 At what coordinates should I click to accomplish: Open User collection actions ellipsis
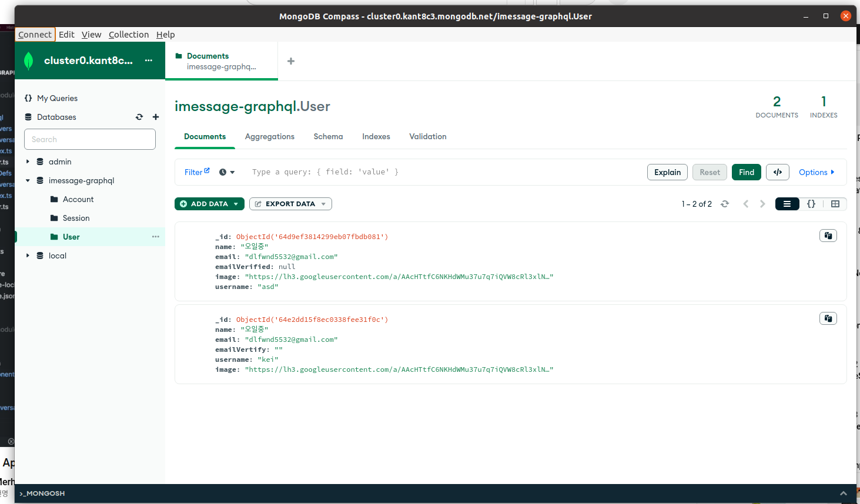tap(156, 237)
